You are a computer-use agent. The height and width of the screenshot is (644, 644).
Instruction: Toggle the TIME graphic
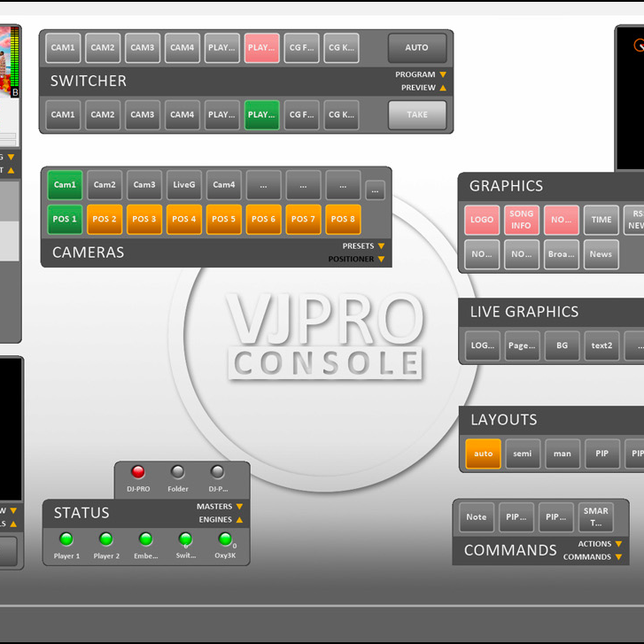coord(601,221)
